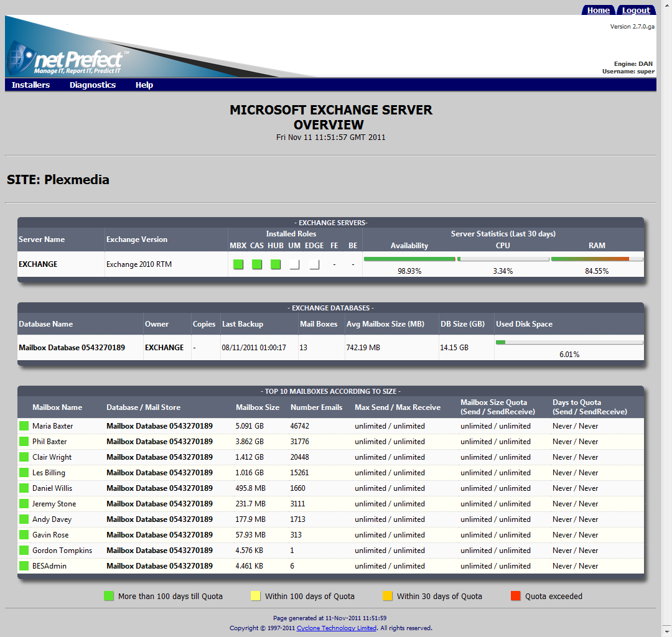Click Jeremy Stone's green status square

click(x=24, y=504)
